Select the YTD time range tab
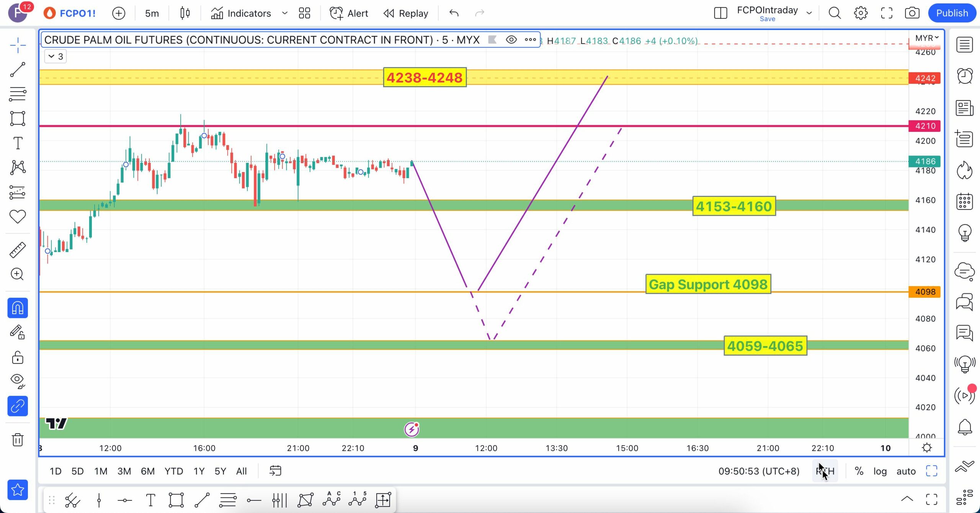 (x=173, y=471)
